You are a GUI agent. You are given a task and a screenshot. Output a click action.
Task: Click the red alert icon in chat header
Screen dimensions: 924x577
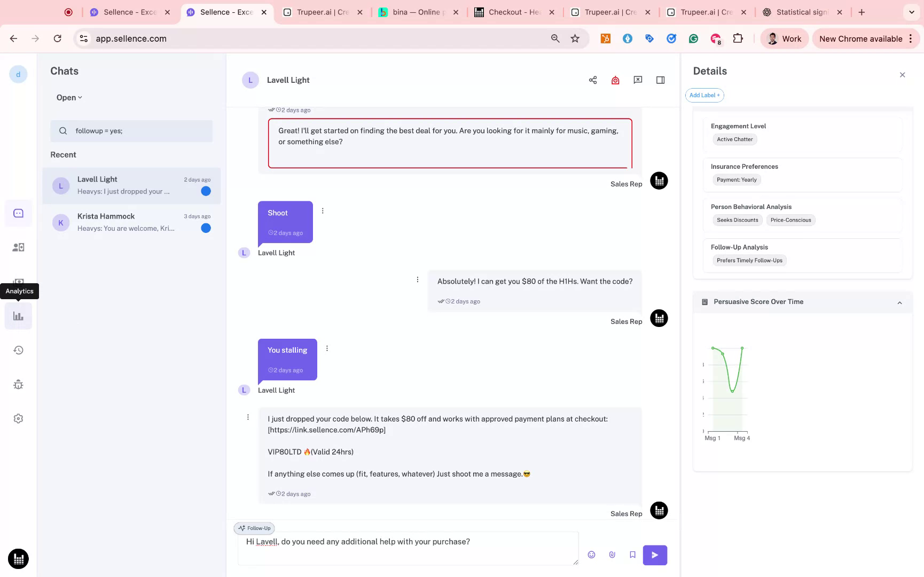(615, 80)
